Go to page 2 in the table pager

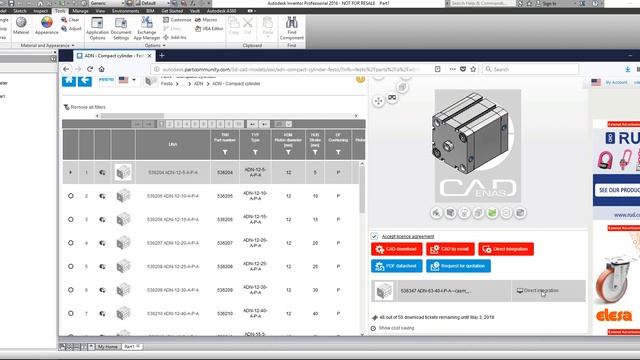[x=170, y=124]
